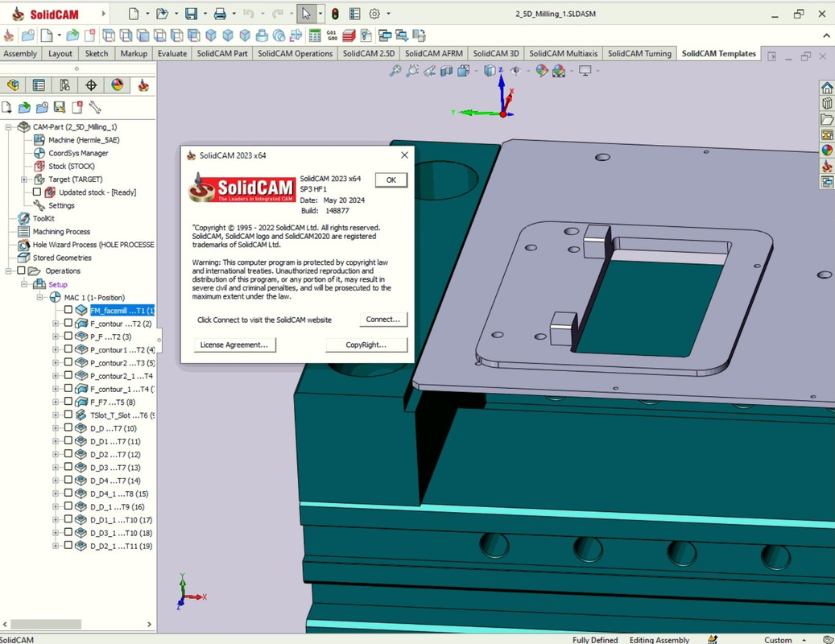Click the Connect... button
This screenshot has height=644, width=835.
pos(383,320)
